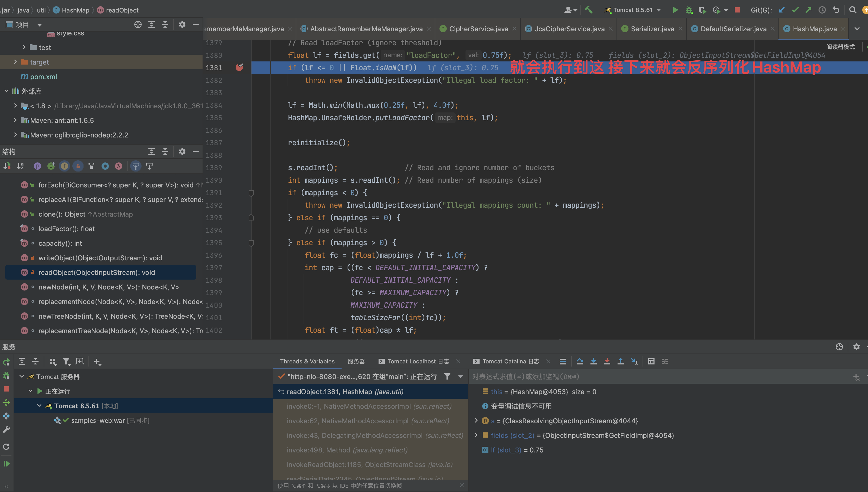Image resolution: width=868 pixels, height=492 pixels.
Task: Collapse the 外部库 node
Action: [x=7, y=91]
